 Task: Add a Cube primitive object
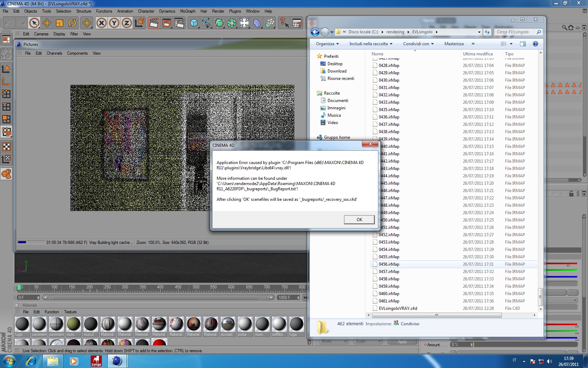[194, 23]
